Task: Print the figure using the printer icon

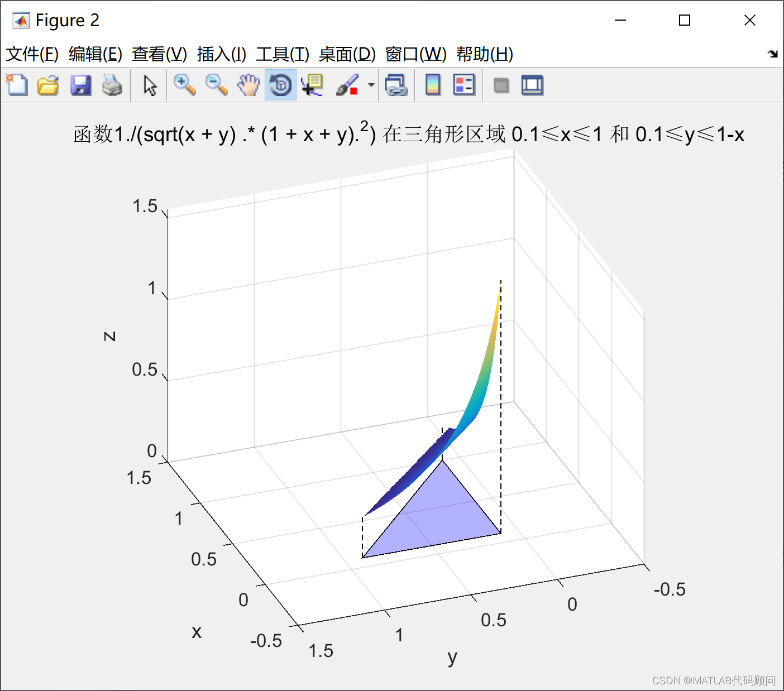Action: tap(112, 85)
